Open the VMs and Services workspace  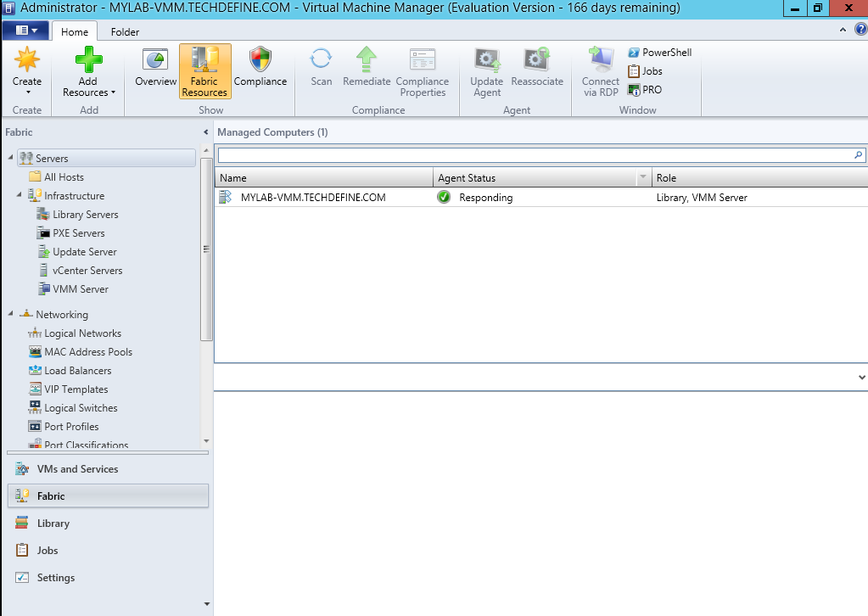tap(108, 468)
